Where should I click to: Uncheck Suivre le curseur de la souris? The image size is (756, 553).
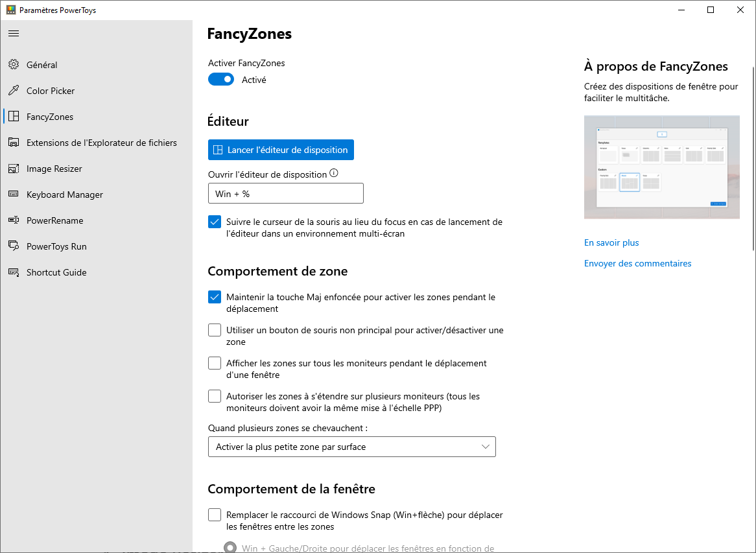click(215, 222)
